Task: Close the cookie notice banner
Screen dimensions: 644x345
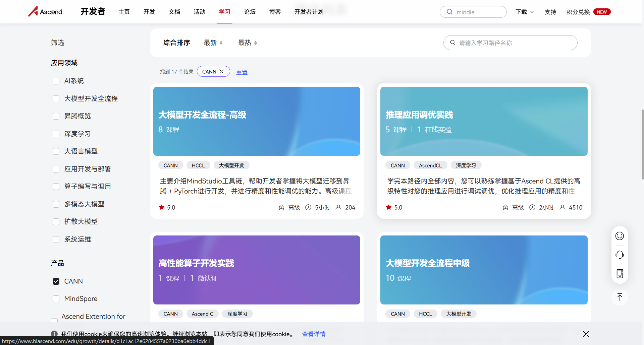Action: [586, 334]
